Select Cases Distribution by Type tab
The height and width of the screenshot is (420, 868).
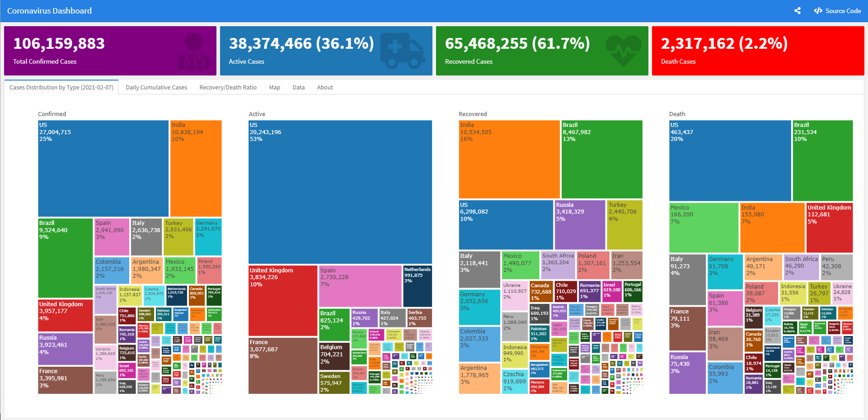(x=61, y=88)
